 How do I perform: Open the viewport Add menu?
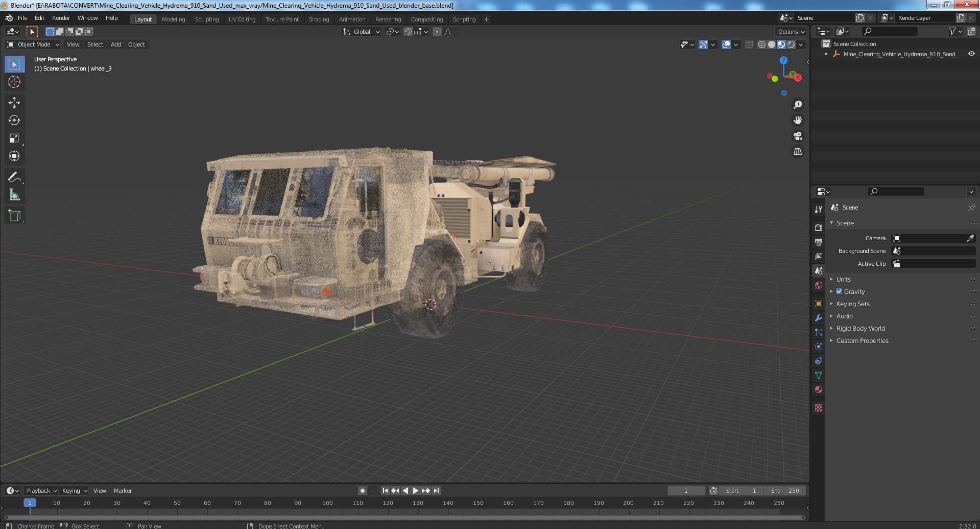pos(116,44)
